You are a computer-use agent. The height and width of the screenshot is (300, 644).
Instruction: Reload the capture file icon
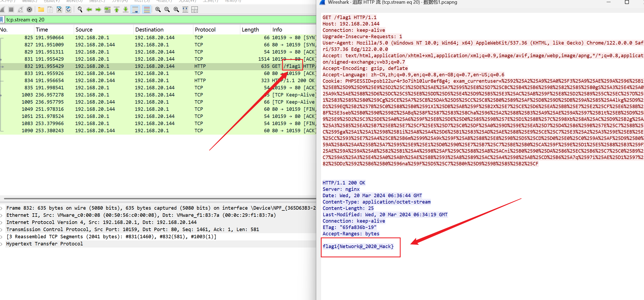(68, 10)
